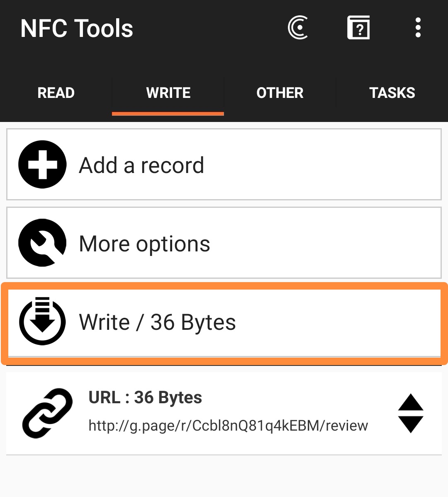Open the TASKS tab

[392, 93]
